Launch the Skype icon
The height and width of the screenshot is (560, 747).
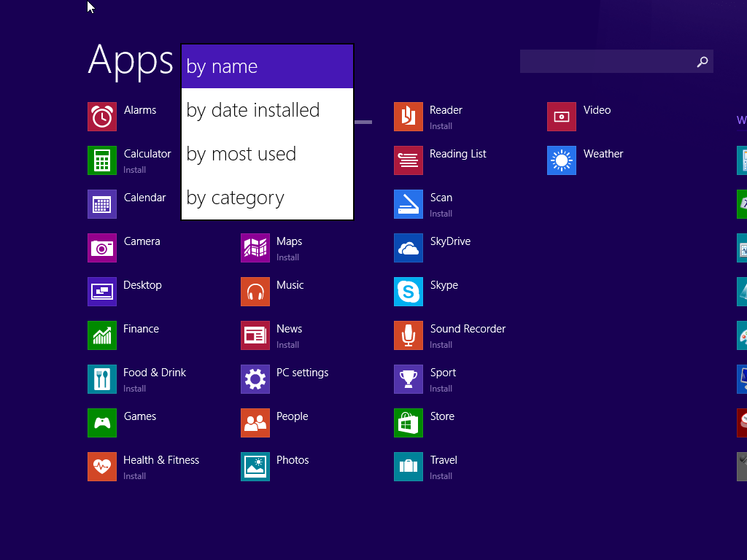(409, 292)
